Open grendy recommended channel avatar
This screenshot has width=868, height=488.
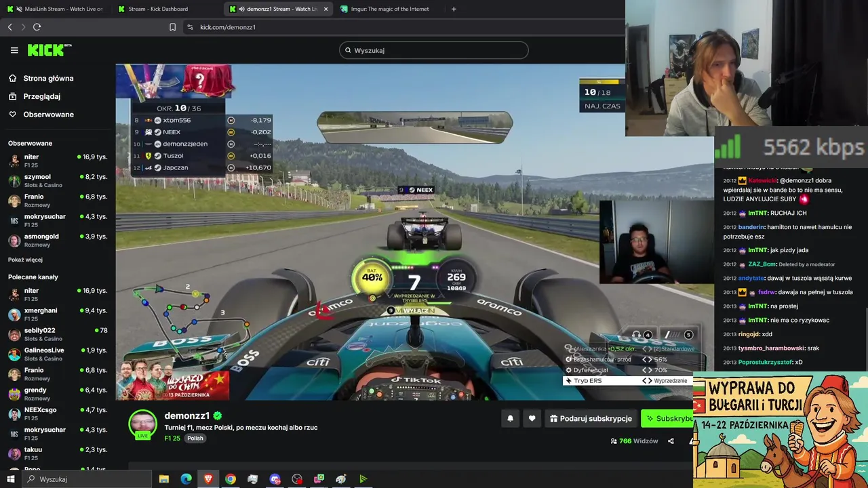coord(14,394)
